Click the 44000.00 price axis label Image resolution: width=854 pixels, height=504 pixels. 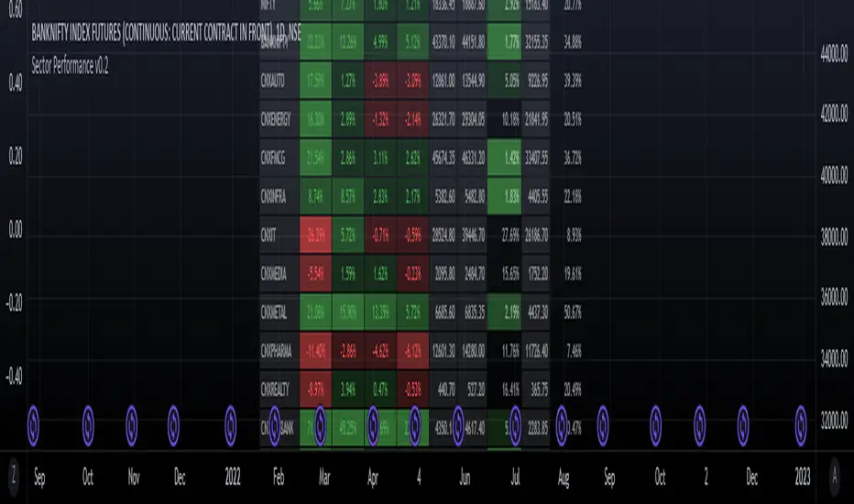tap(834, 53)
